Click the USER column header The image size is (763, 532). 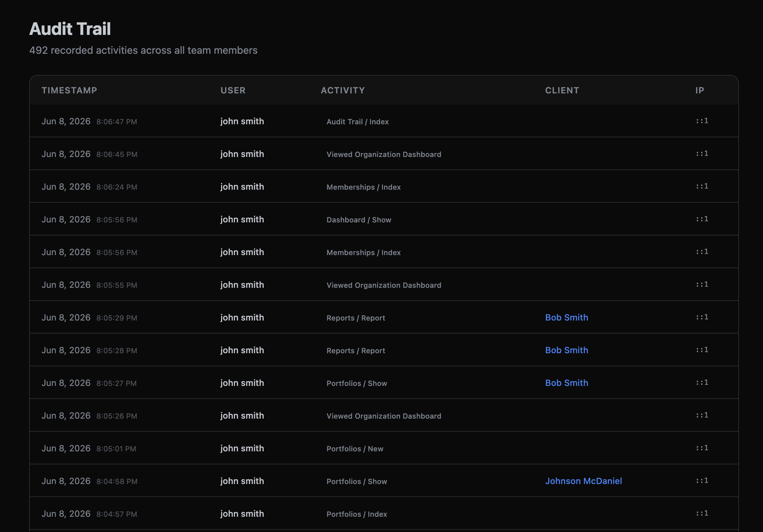click(x=233, y=90)
